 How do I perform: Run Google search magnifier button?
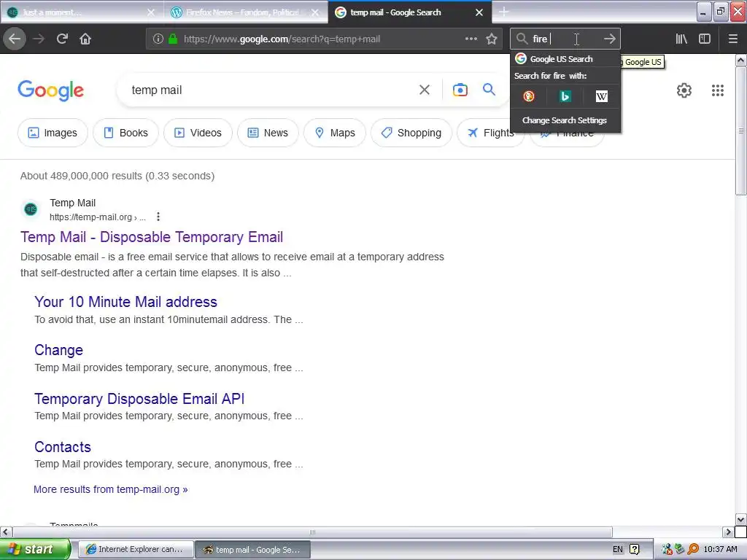pyautogui.click(x=489, y=90)
